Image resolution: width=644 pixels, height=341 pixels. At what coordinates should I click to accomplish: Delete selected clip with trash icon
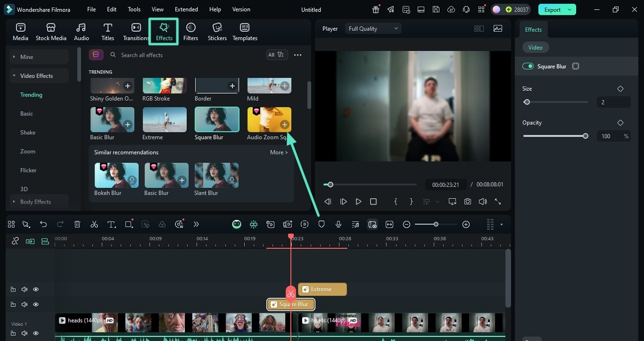(x=77, y=225)
